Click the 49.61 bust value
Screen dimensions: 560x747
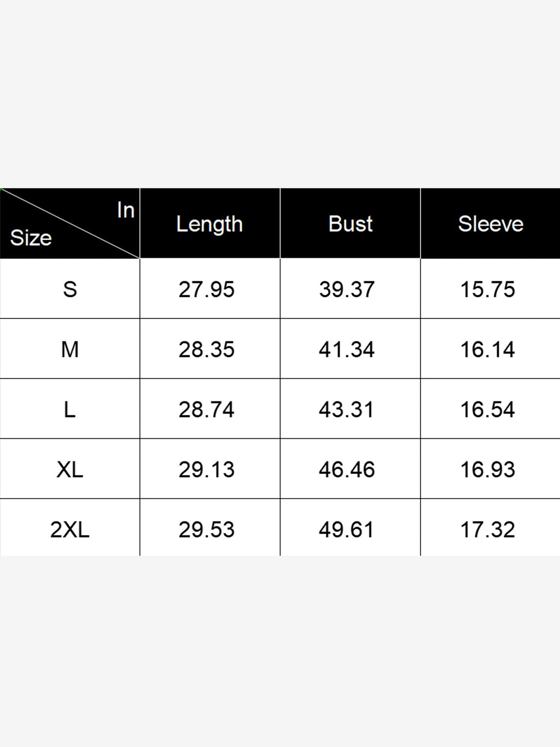tap(347, 530)
